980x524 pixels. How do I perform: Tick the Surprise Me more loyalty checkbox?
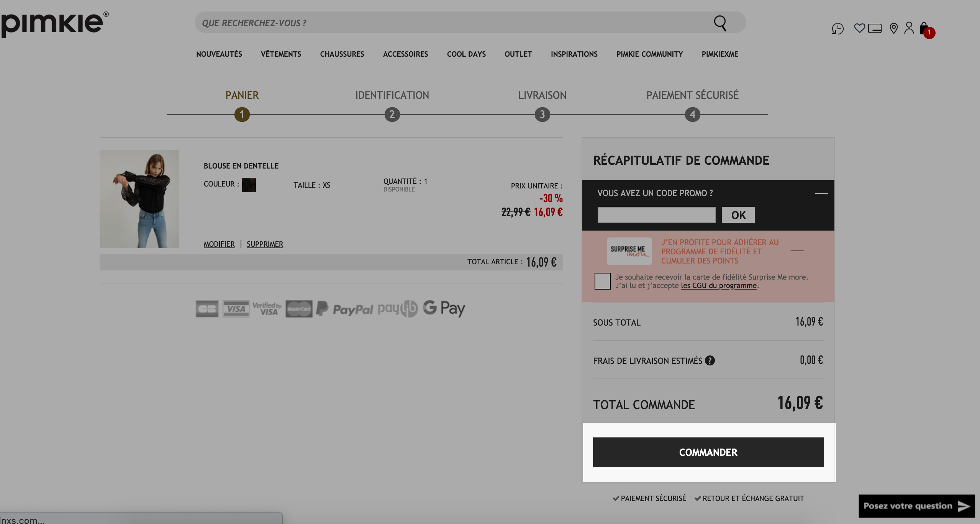(x=602, y=281)
